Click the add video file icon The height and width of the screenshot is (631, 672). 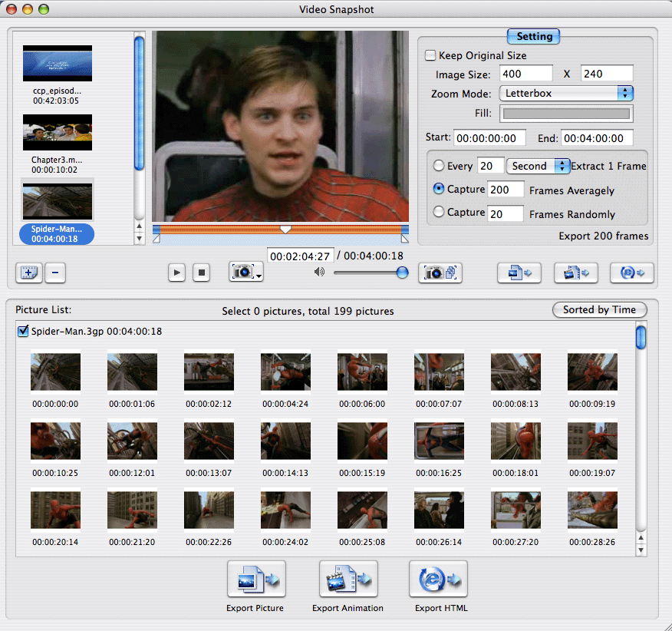28,272
